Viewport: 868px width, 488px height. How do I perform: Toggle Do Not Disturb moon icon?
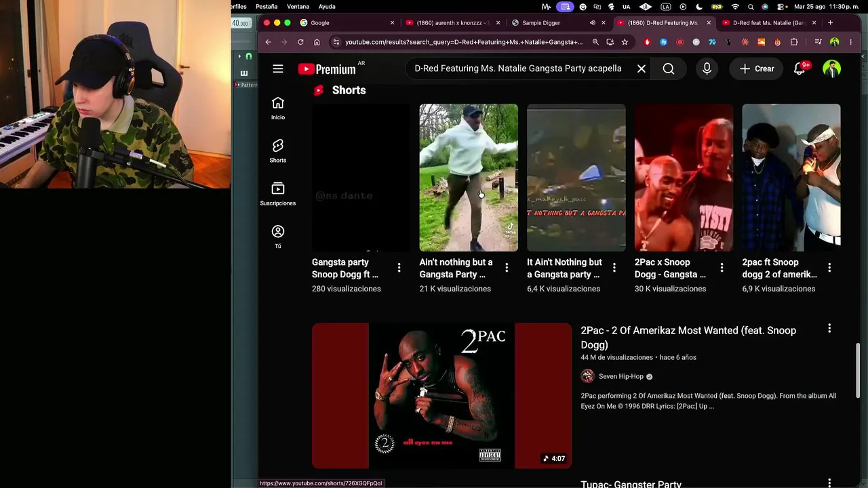[x=699, y=7]
